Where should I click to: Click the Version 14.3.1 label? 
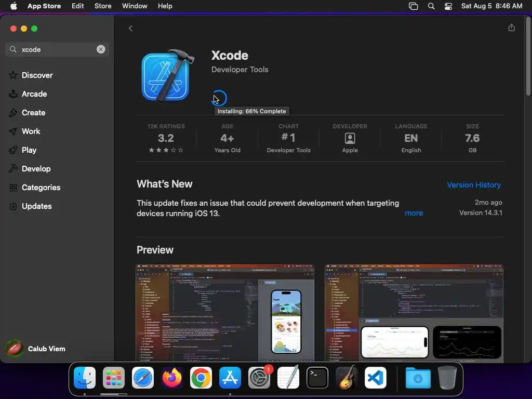click(x=481, y=212)
